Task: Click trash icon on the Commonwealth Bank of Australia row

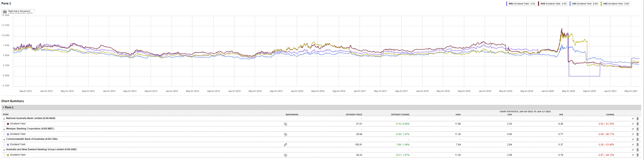Action: (x=637, y=139)
